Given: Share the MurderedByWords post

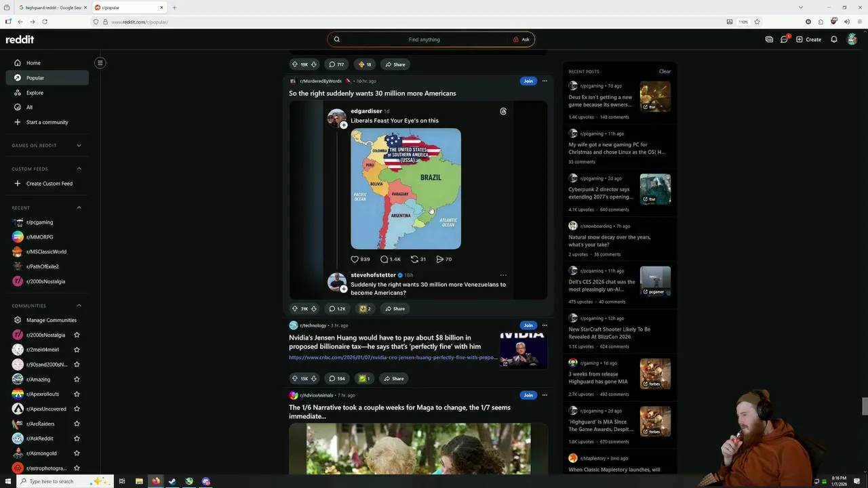Looking at the screenshot, I should 395,308.
